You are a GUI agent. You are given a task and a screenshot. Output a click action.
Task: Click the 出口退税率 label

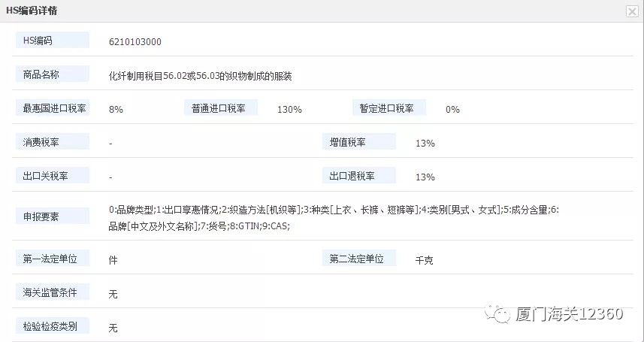click(x=358, y=176)
